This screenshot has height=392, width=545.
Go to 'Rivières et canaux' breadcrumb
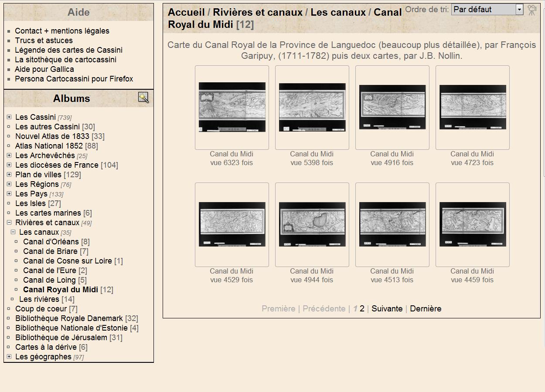pos(258,12)
